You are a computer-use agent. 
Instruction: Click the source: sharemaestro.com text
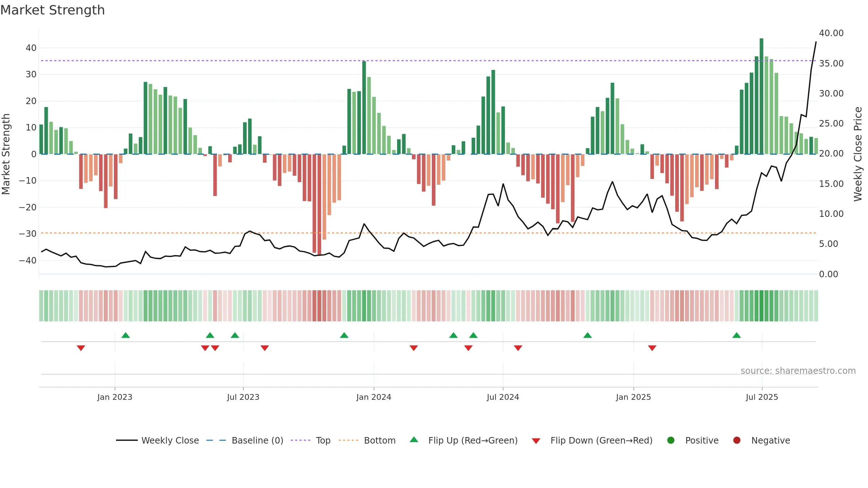798,371
